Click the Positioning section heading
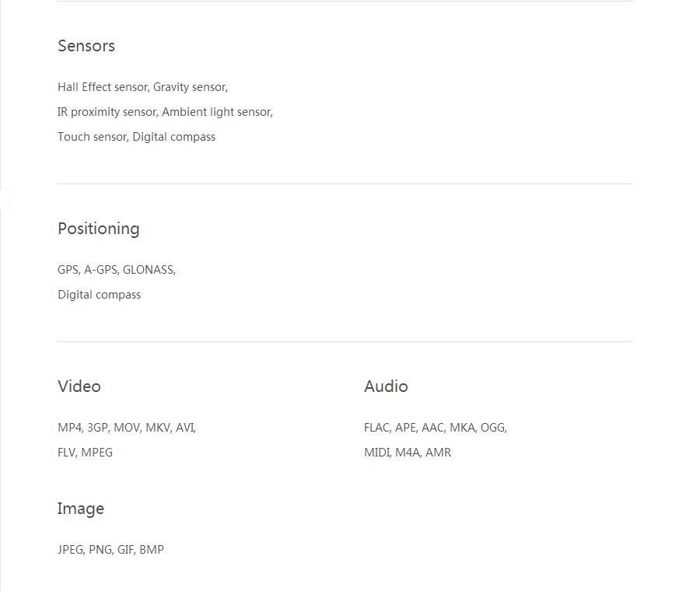The width and height of the screenshot is (700, 591). click(x=99, y=229)
